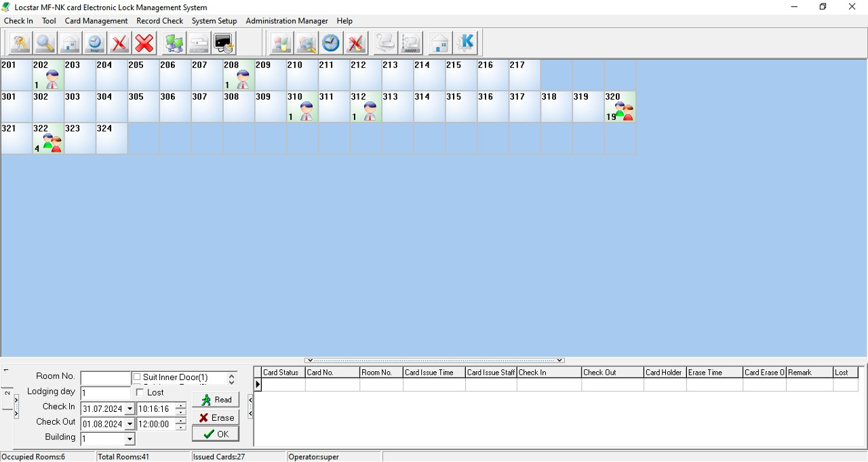
Task: Select room 322 with two guests
Action: click(48, 139)
